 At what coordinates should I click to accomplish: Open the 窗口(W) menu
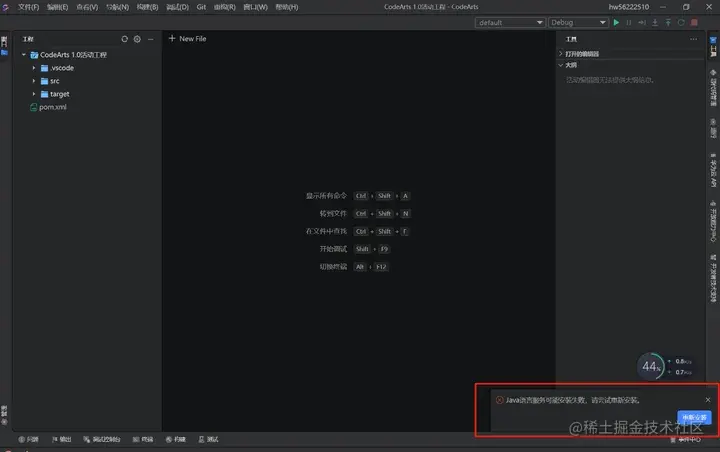(x=255, y=7)
